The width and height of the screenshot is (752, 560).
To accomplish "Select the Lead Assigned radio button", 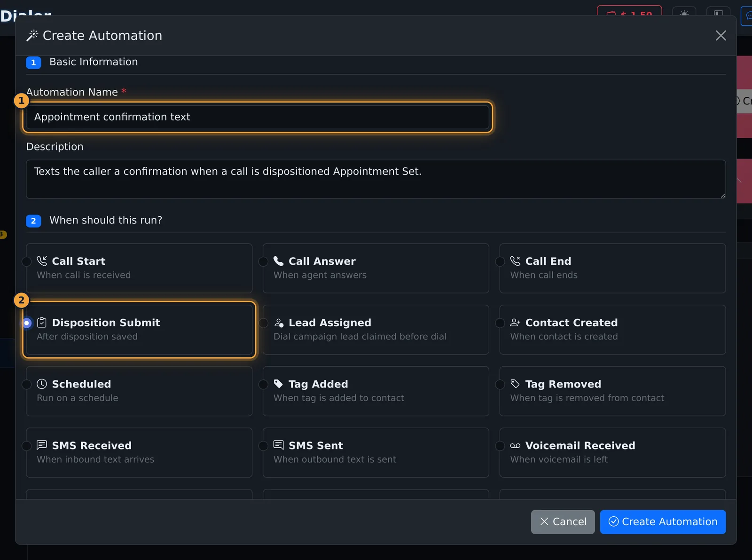I will [x=264, y=323].
